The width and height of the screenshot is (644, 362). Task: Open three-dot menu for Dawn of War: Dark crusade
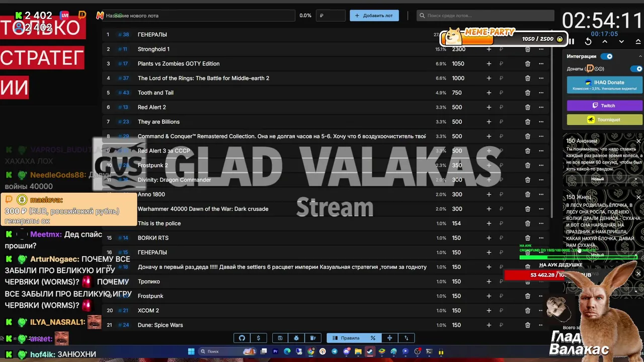tap(541, 209)
